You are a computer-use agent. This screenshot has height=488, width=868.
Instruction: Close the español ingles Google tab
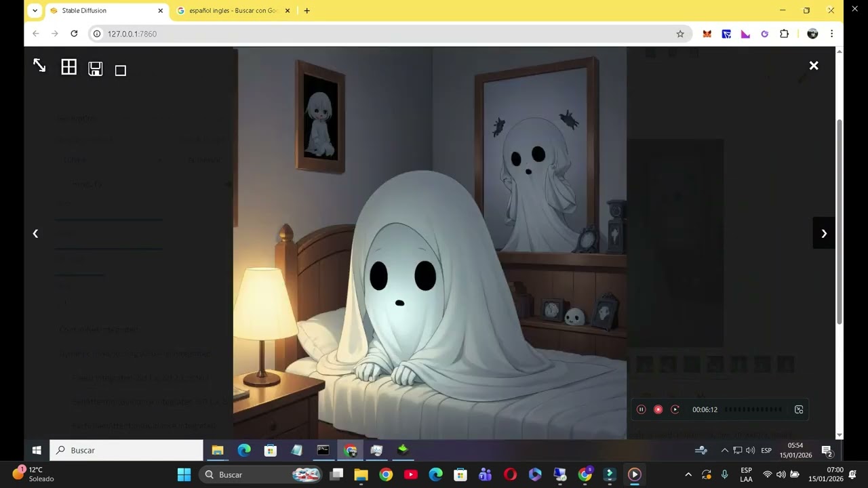[x=288, y=11]
